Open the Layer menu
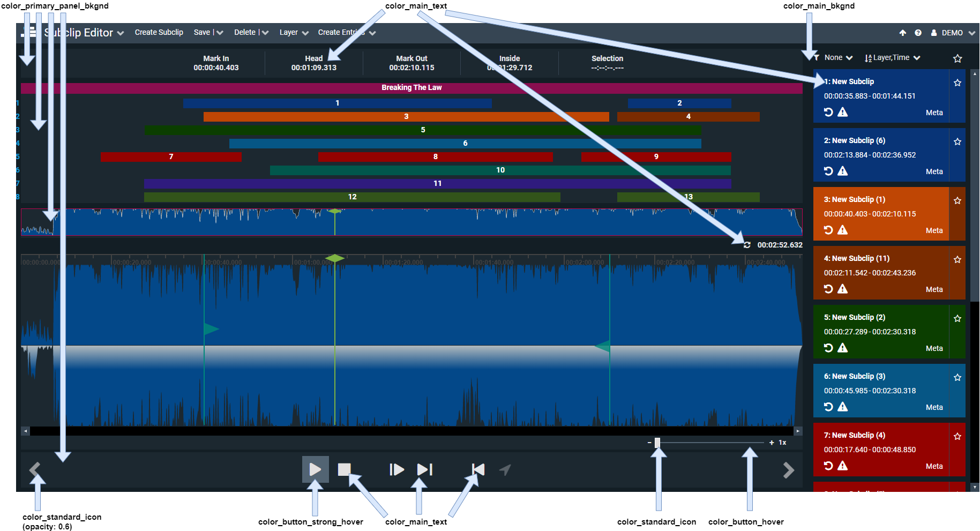980x531 pixels. click(x=294, y=33)
